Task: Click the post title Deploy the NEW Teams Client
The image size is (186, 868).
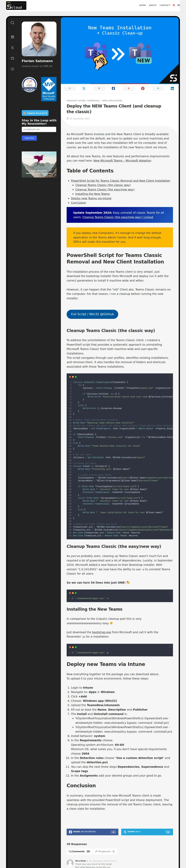Action: pos(114,109)
